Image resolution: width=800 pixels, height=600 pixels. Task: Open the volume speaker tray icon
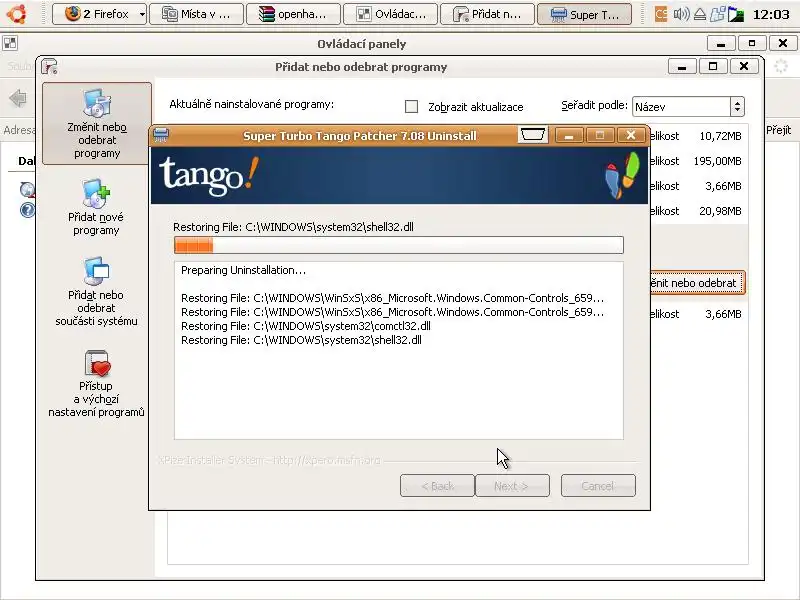coord(681,14)
